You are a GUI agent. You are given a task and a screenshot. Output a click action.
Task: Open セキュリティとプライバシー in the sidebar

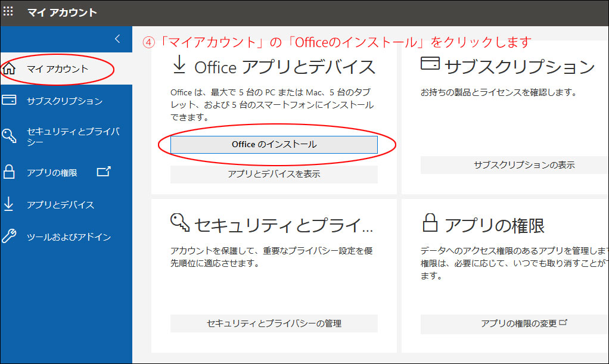click(x=73, y=136)
